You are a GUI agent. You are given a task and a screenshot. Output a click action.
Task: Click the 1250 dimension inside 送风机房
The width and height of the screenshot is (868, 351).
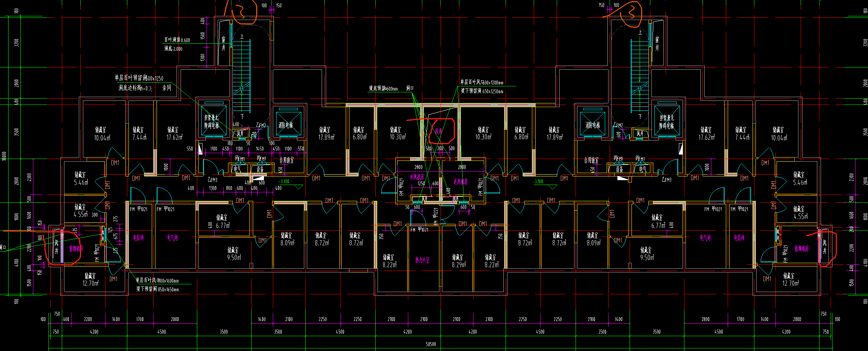click(x=421, y=183)
